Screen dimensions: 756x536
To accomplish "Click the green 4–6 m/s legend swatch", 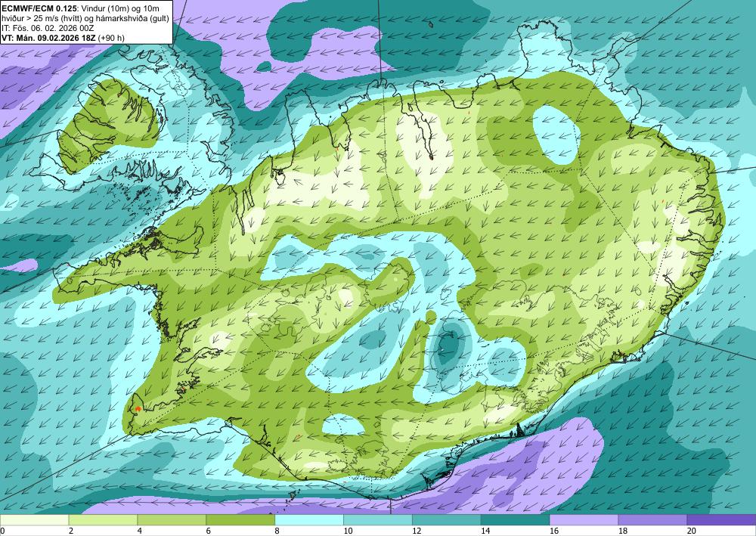I will (x=172, y=520).
